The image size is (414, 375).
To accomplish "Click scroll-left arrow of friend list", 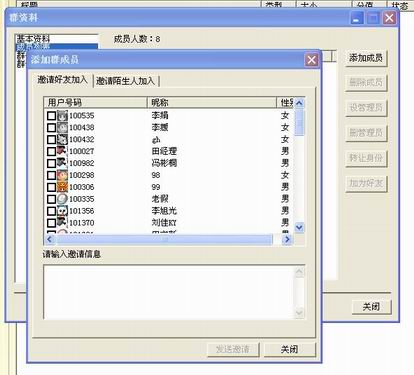I will [x=50, y=239].
